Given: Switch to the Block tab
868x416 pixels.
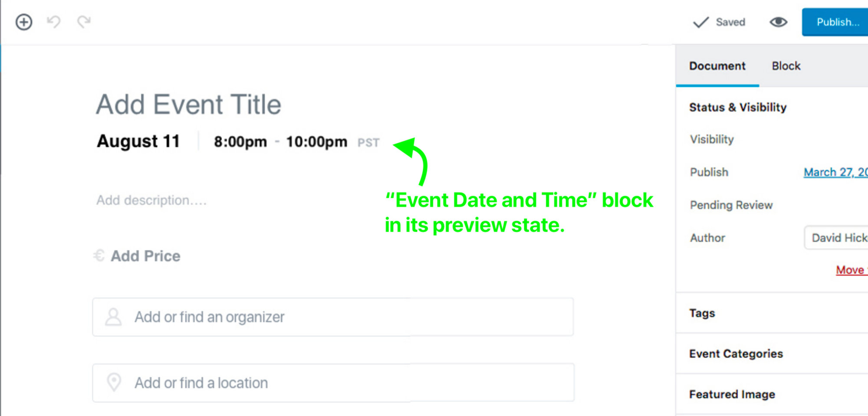Looking at the screenshot, I should point(786,66).
